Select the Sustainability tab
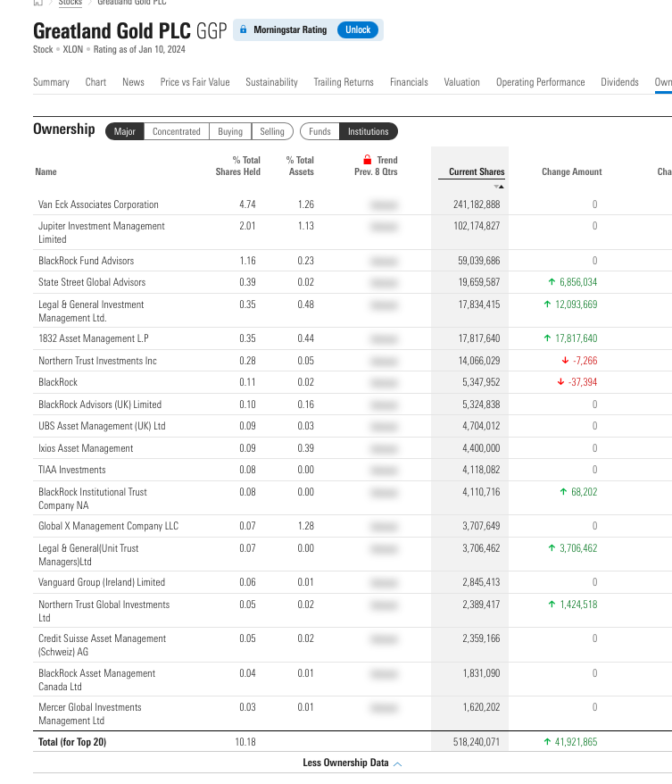Viewport: 672px width, 784px height. pos(271,82)
